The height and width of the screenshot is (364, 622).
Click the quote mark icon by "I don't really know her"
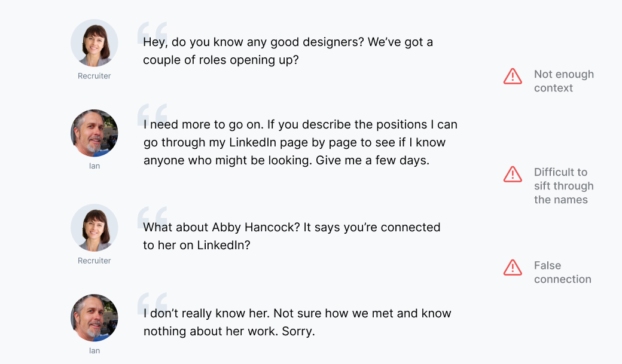coord(152,304)
